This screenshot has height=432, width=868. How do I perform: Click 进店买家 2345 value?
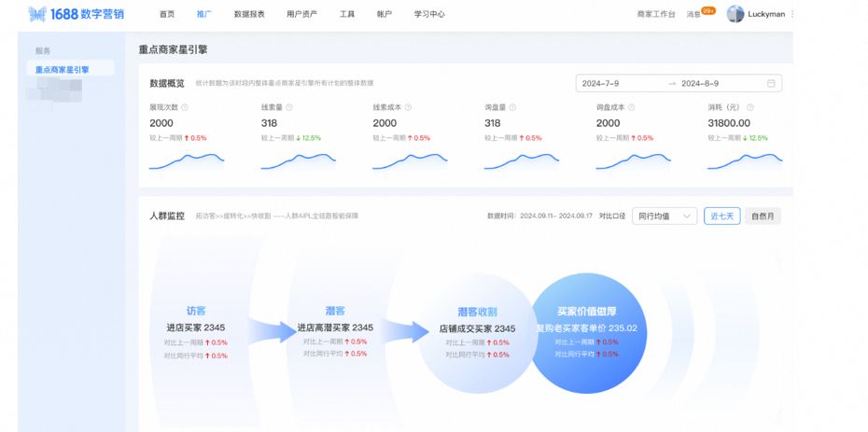196,327
